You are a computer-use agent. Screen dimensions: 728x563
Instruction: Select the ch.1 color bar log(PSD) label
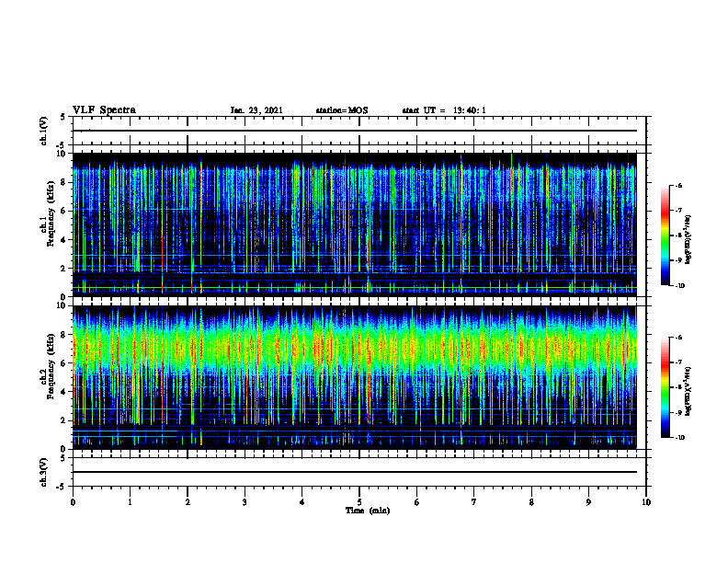pos(688,240)
